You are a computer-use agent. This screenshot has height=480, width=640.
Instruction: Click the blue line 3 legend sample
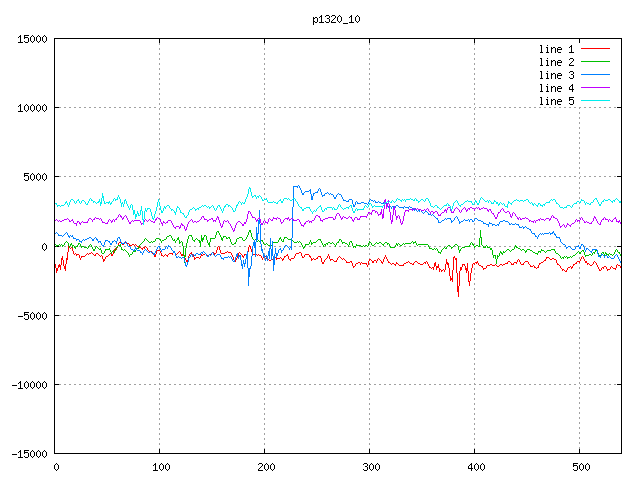coord(595,75)
